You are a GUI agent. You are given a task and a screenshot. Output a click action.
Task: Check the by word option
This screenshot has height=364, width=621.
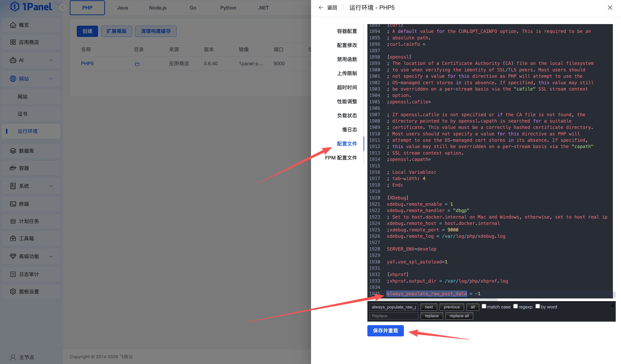(x=538, y=306)
